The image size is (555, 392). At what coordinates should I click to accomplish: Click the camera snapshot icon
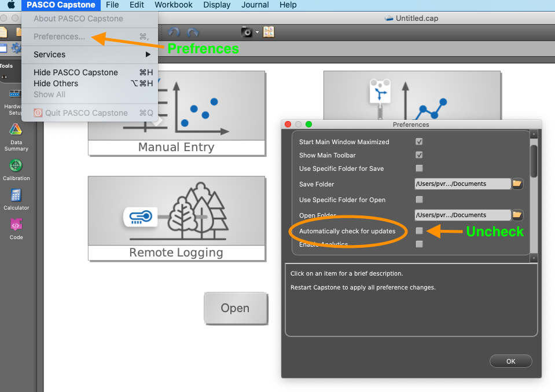[247, 32]
